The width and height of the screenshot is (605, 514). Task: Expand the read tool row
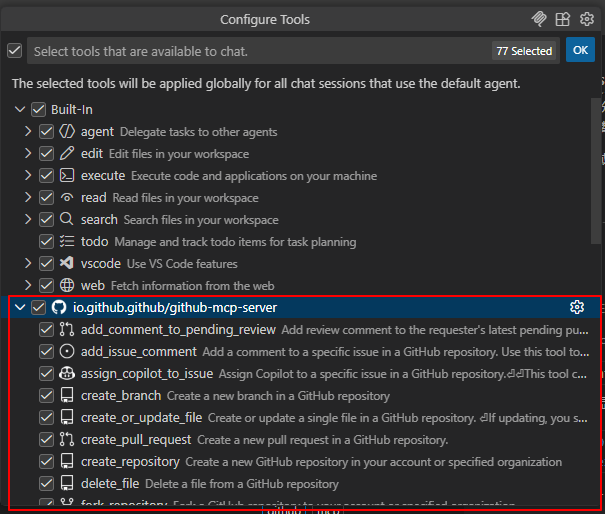(28, 198)
